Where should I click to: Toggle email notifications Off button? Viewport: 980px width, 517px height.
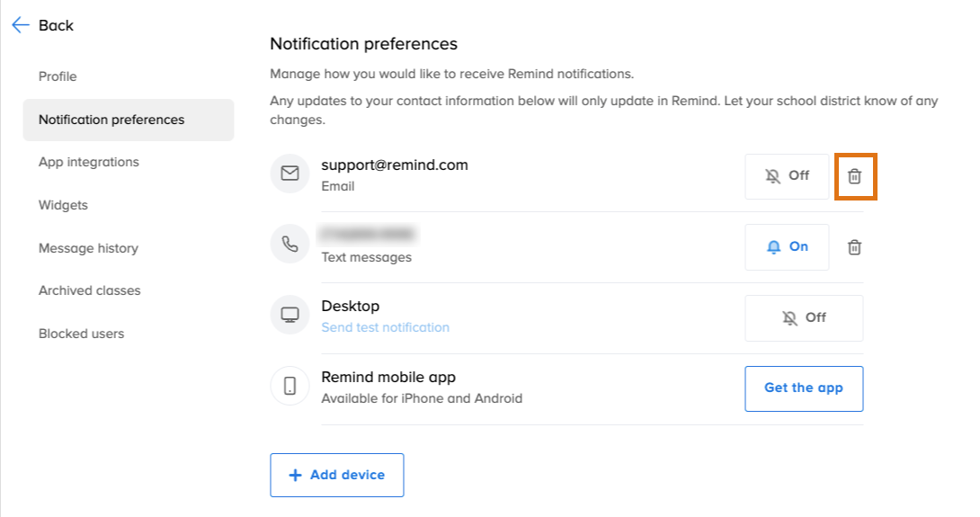tap(787, 176)
